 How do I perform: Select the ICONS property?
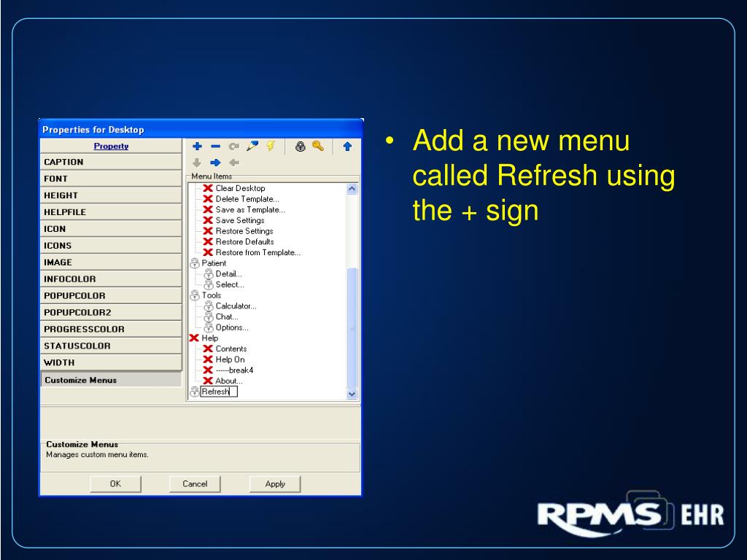[x=111, y=245]
